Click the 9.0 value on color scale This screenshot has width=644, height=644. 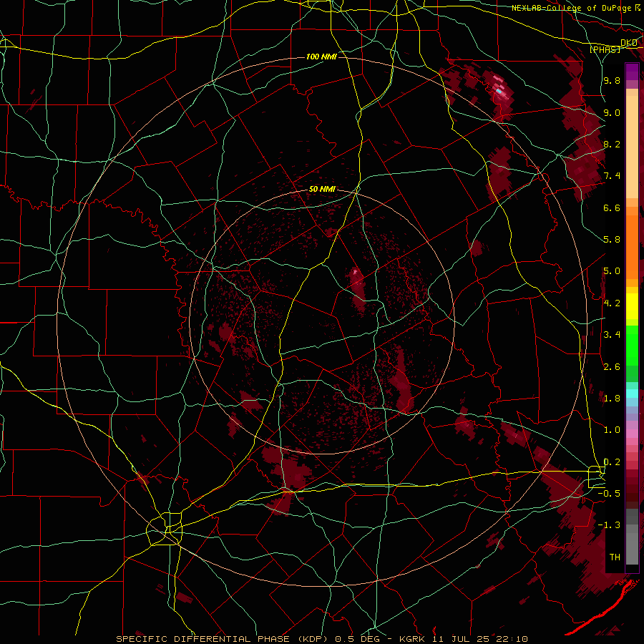coord(612,112)
